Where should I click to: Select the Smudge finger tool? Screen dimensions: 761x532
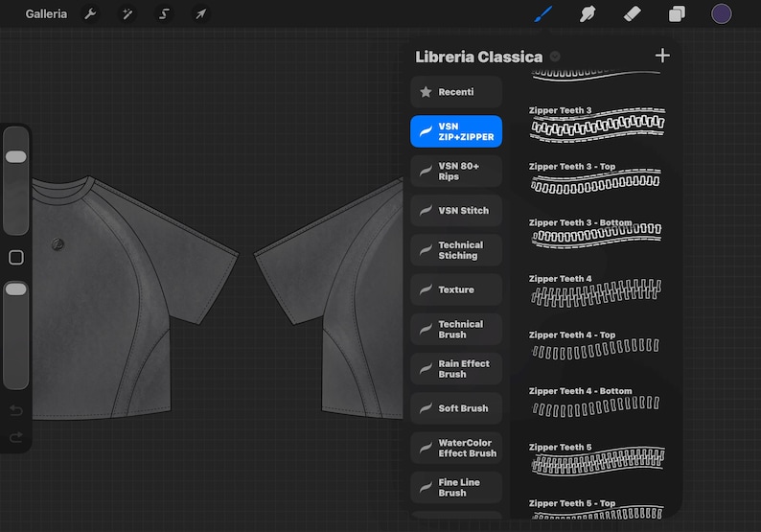pyautogui.click(x=588, y=14)
